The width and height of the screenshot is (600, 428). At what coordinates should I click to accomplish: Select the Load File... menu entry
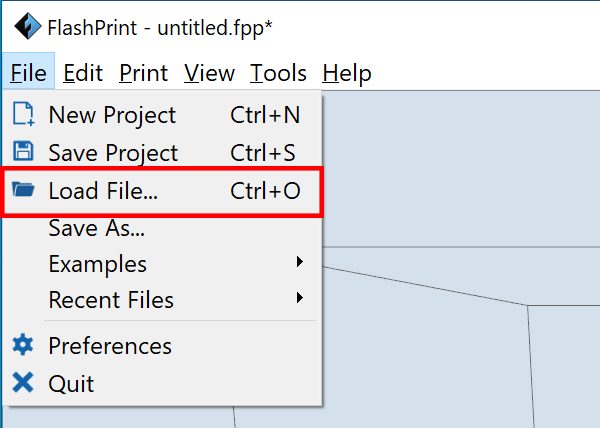162,190
